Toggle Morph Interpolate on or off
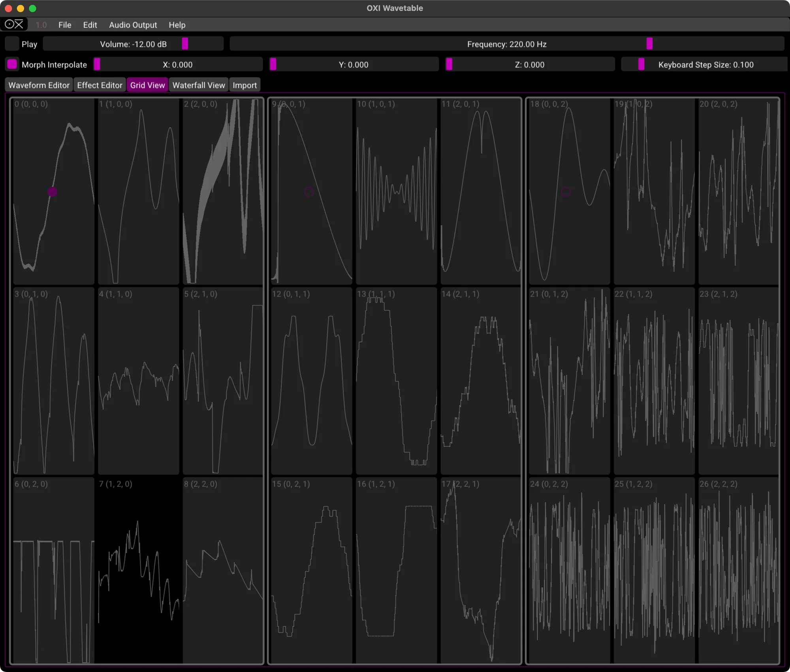 tap(12, 64)
